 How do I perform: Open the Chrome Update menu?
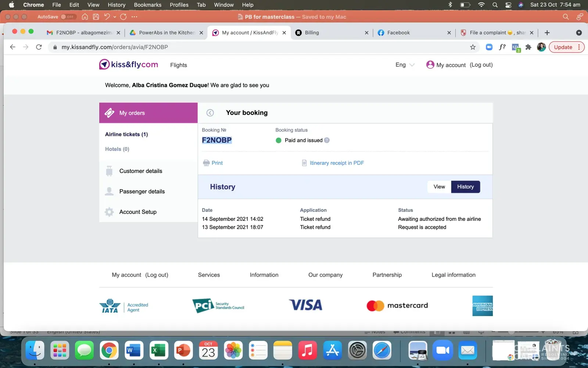[x=566, y=47]
